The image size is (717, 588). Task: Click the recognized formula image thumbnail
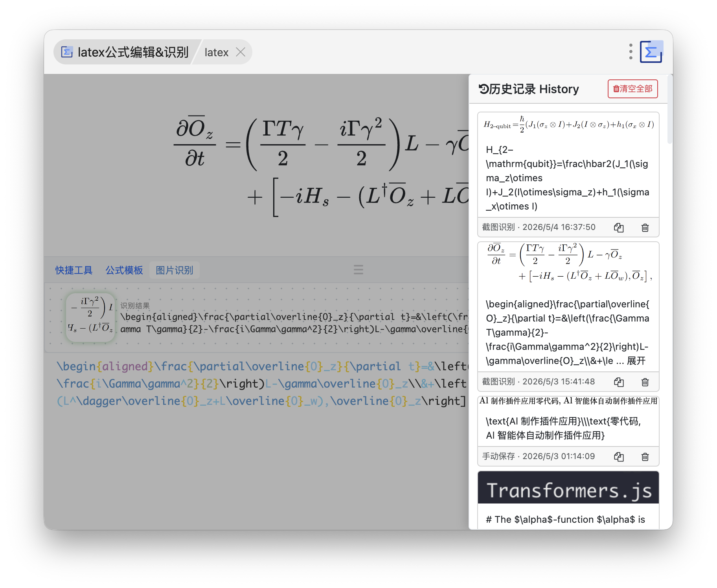coord(90,318)
